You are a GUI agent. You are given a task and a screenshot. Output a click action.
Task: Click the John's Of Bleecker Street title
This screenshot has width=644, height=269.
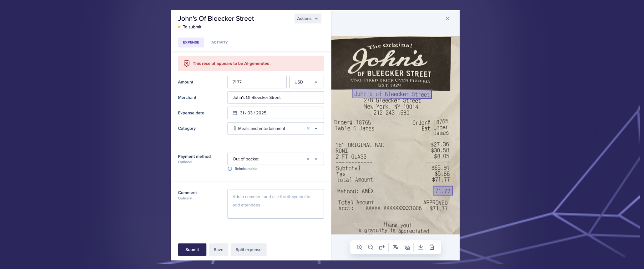click(x=216, y=19)
